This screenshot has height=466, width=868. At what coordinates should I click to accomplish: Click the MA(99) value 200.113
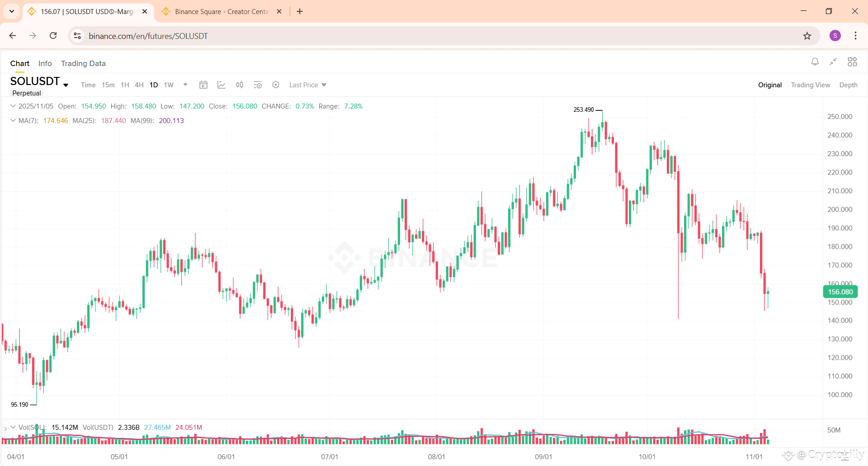click(x=171, y=120)
